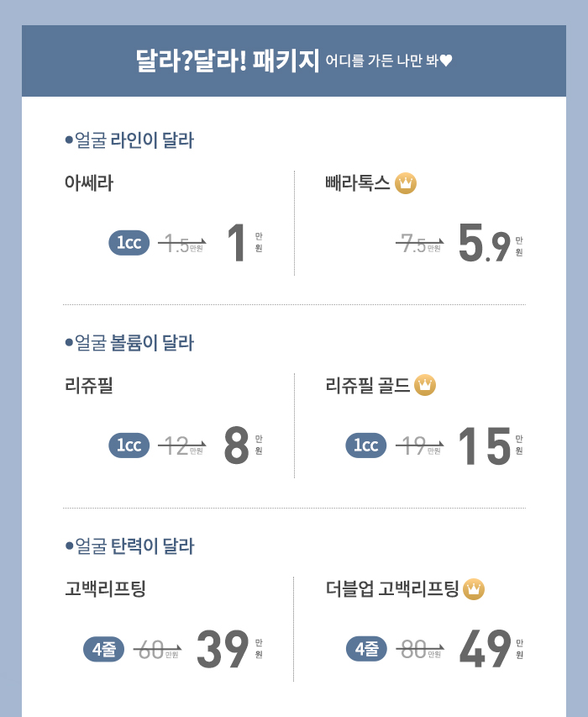This screenshot has width=588, height=717.
Task: Click the heart icon in header banner
Action: pos(446,61)
